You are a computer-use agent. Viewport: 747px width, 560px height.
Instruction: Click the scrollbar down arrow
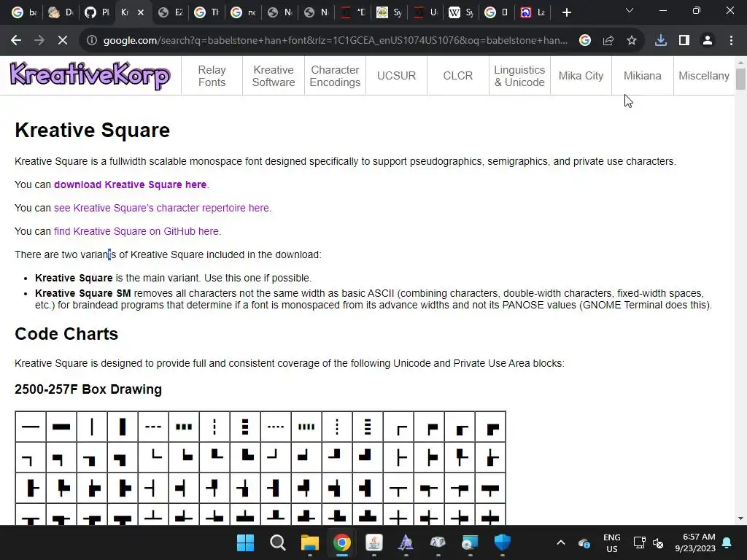point(740,518)
